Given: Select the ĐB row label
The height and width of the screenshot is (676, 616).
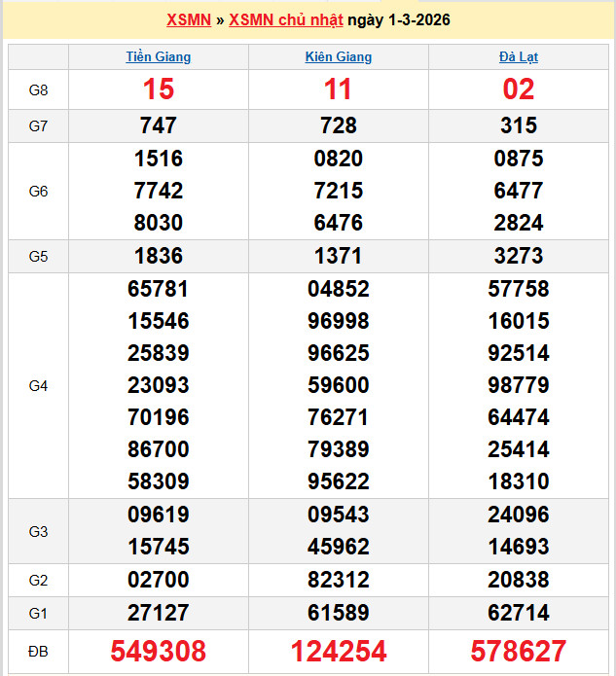Looking at the screenshot, I should coord(39,651).
